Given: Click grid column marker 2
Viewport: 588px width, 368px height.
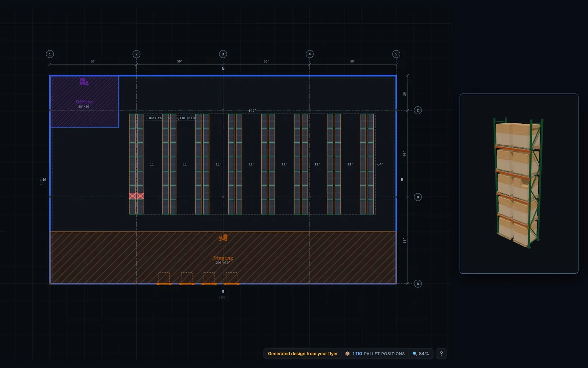Looking at the screenshot, I should [136, 54].
